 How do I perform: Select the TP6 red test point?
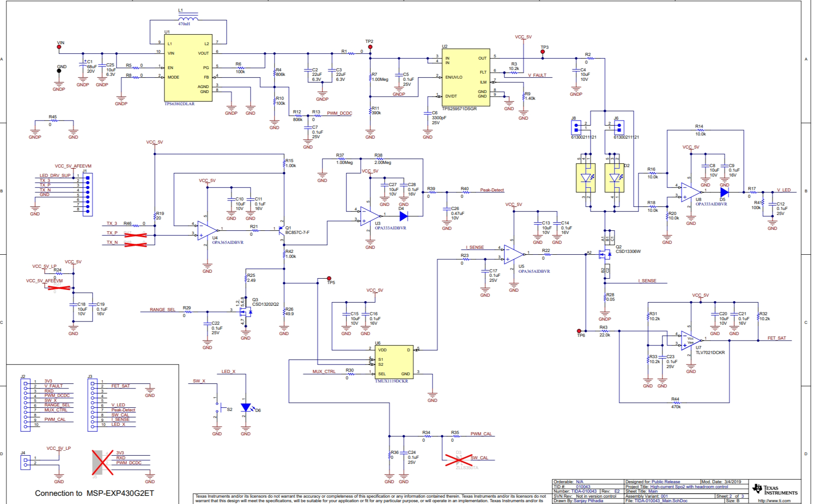[579, 331]
